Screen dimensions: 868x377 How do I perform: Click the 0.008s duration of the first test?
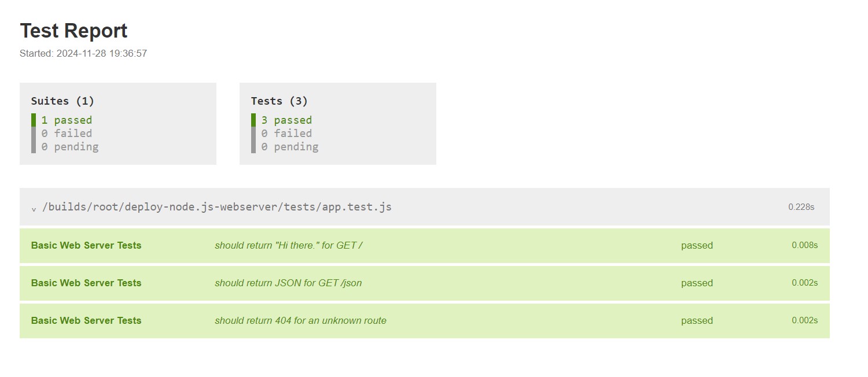pyautogui.click(x=804, y=245)
